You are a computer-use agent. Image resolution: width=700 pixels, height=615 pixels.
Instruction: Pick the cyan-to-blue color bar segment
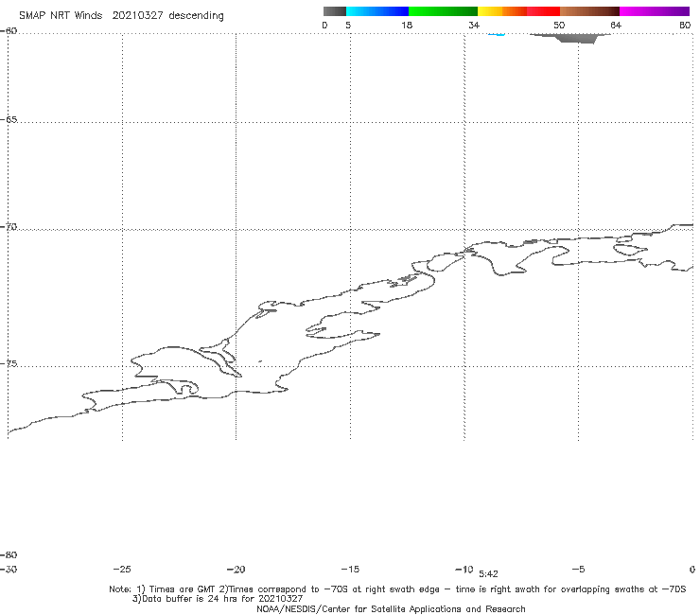pyautogui.click(x=377, y=11)
